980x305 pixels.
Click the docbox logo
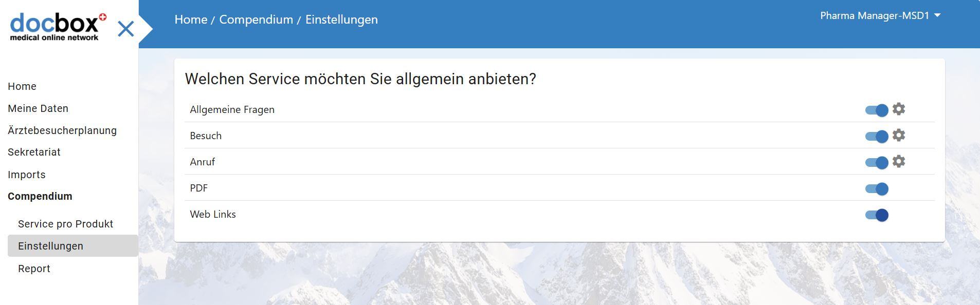click(x=58, y=27)
